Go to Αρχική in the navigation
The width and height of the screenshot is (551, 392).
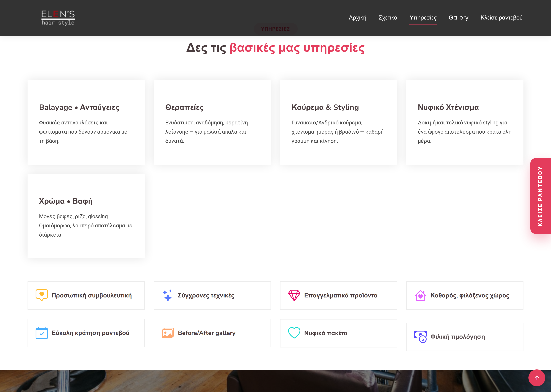point(358,18)
